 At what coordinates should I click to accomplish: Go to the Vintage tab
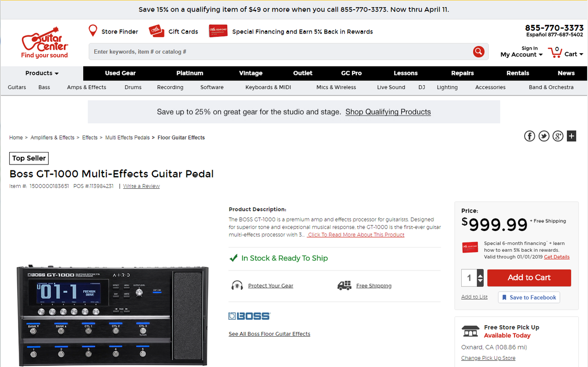[251, 73]
